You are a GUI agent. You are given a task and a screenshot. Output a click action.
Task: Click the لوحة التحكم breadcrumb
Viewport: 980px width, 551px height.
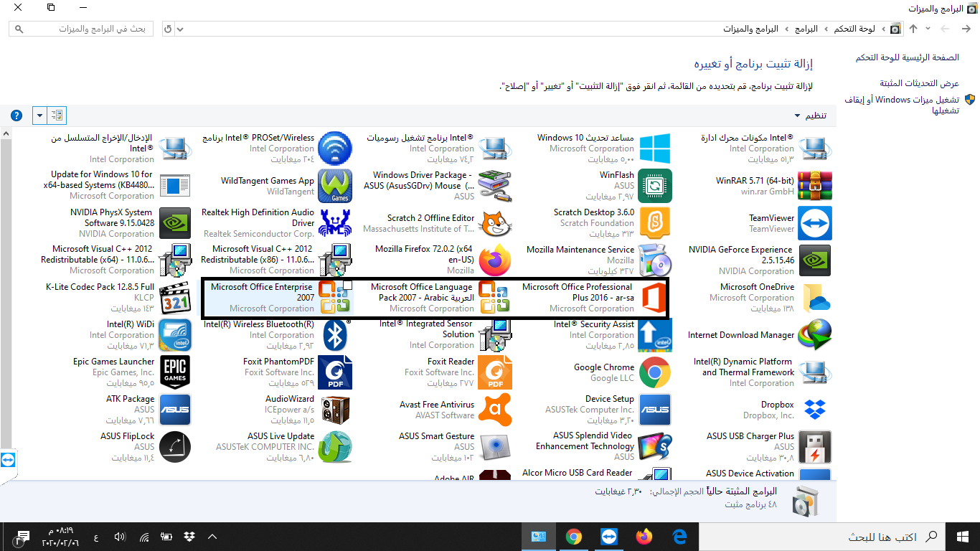pos(854,29)
